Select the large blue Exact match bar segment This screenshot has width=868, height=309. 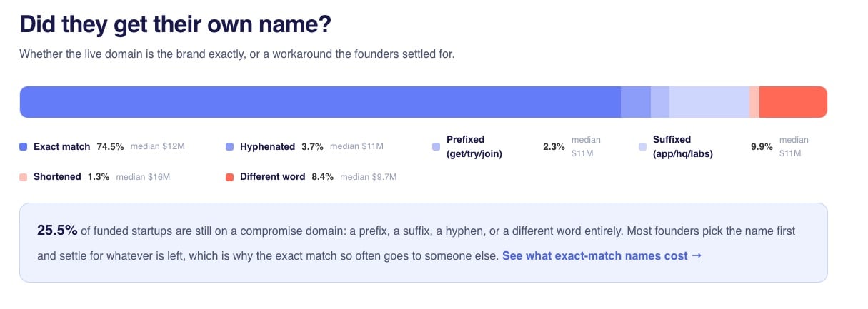[x=320, y=102]
